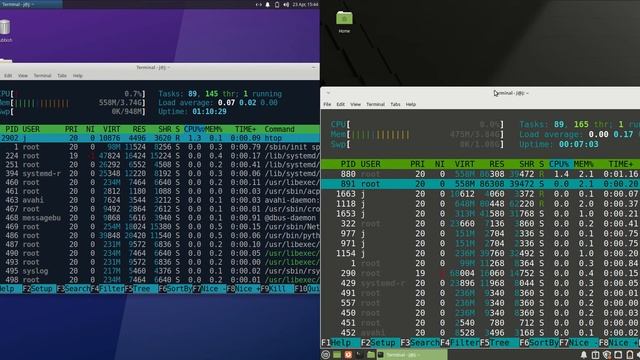
Task: Sort by Command column header in left htop
Action: tap(279, 129)
